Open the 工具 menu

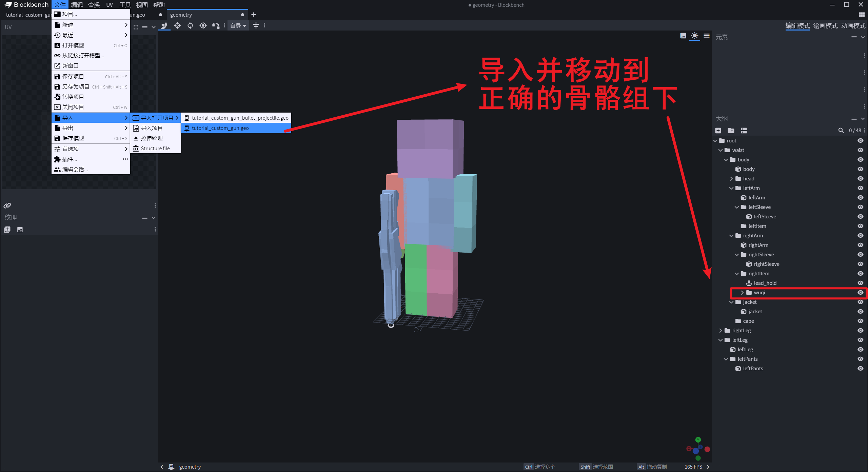125,5
